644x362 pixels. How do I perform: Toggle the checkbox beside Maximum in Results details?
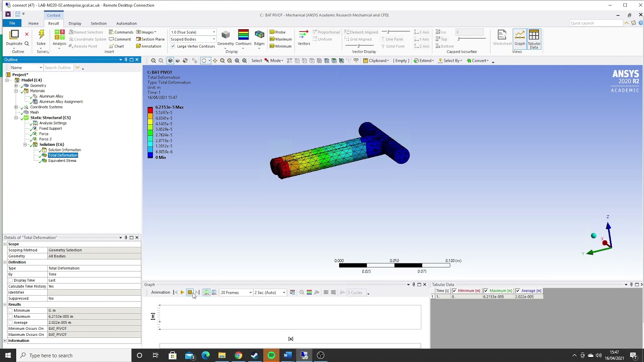tap(10, 316)
